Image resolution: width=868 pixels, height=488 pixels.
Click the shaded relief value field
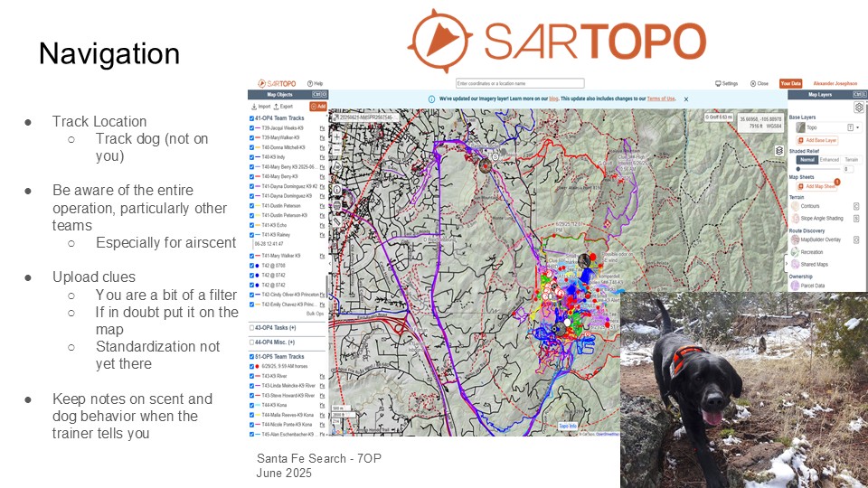coord(848,169)
